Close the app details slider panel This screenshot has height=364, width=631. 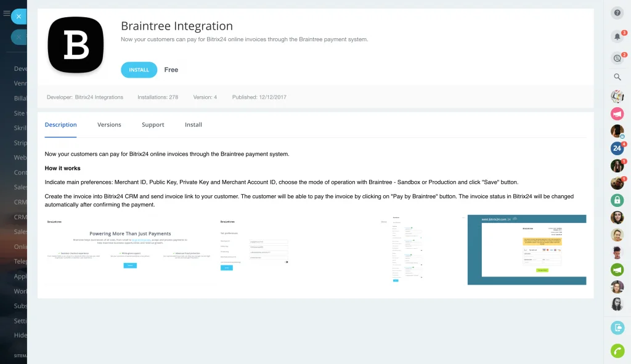click(19, 17)
